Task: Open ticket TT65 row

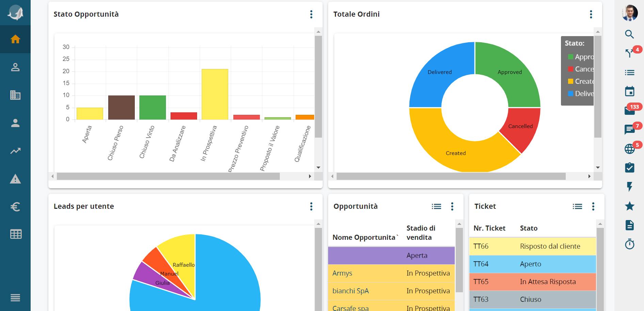Action: [x=533, y=282]
